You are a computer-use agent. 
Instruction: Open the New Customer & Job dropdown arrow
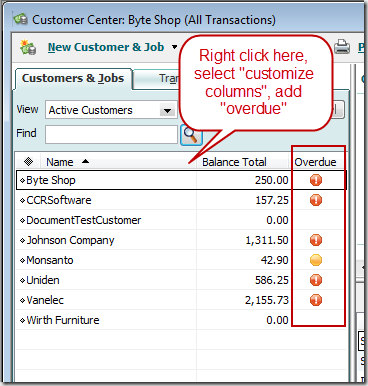click(174, 47)
